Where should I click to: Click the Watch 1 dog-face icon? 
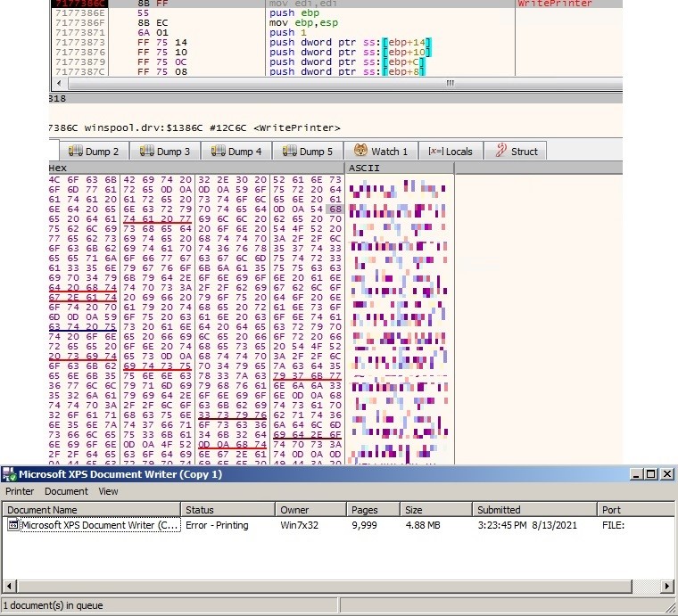pos(360,151)
